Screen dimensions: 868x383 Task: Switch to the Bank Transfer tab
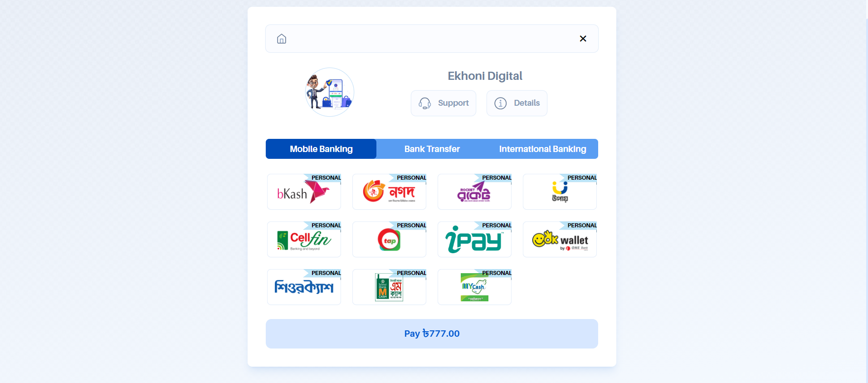point(432,149)
